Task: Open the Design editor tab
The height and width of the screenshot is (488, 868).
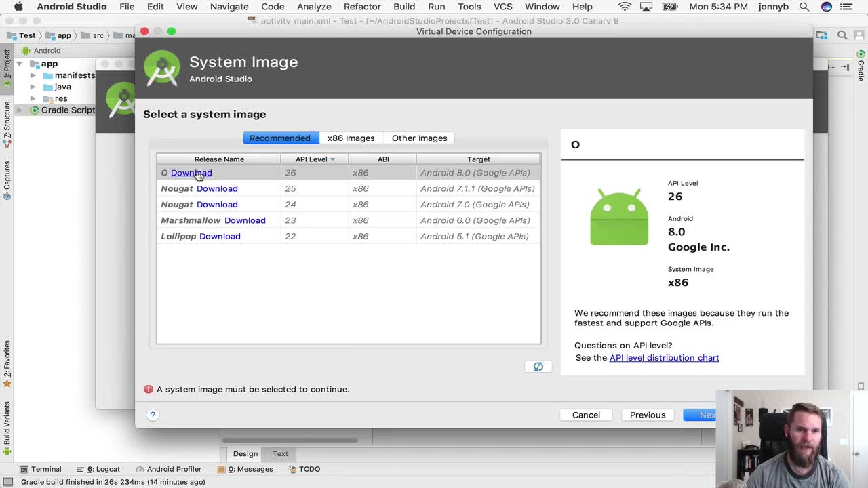Action: point(245,454)
